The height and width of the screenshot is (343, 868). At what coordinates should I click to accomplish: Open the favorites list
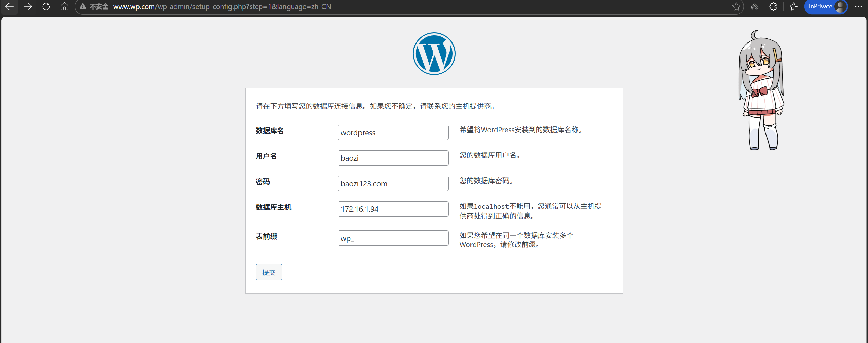(794, 6)
